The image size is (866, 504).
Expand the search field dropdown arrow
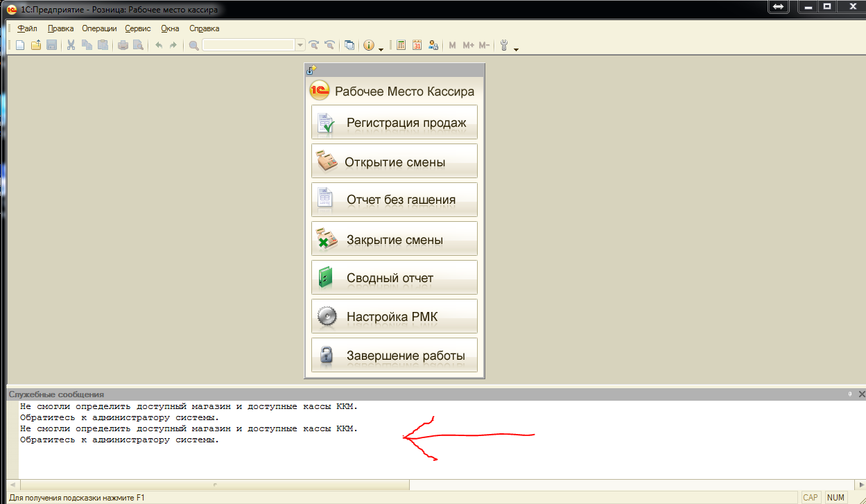click(x=300, y=45)
